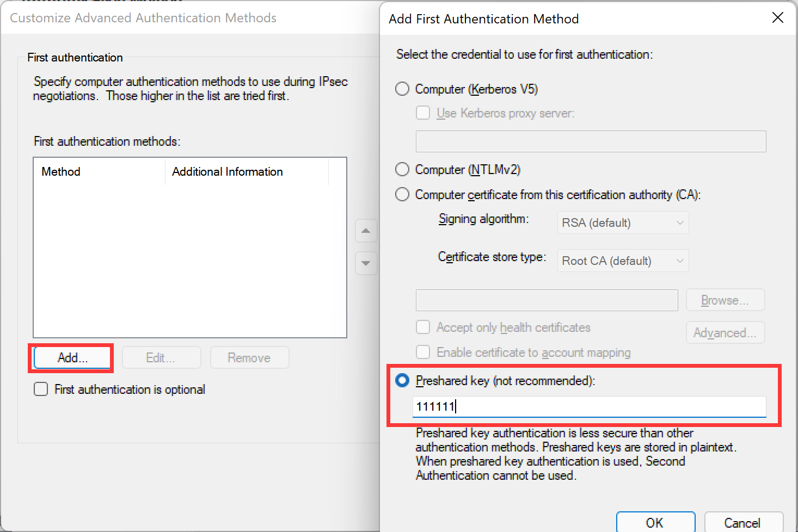The height and width of the screenshot is (532, 798).
Task: Check Accept only health certificates
Action: [423, 327]
